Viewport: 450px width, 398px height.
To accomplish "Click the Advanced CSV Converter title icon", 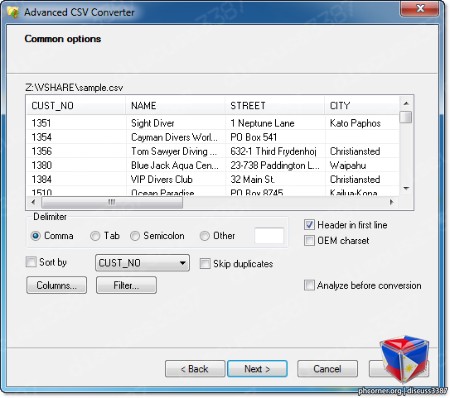I will pos(13,13).
